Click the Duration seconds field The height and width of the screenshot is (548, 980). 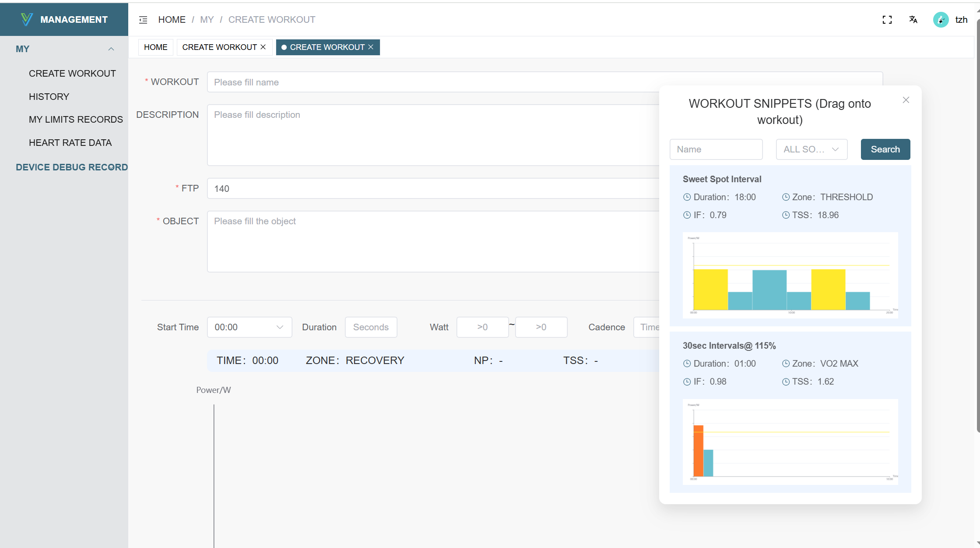pyautogui.click(x=371, y=327)
